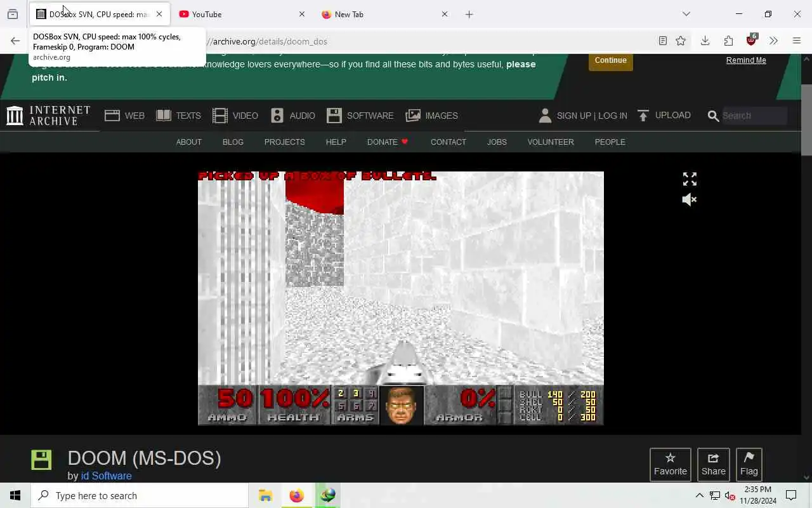The width and height of the screenshot is (812, 508).
Task: Open the PEOPLE link
Action: [610, 142]
